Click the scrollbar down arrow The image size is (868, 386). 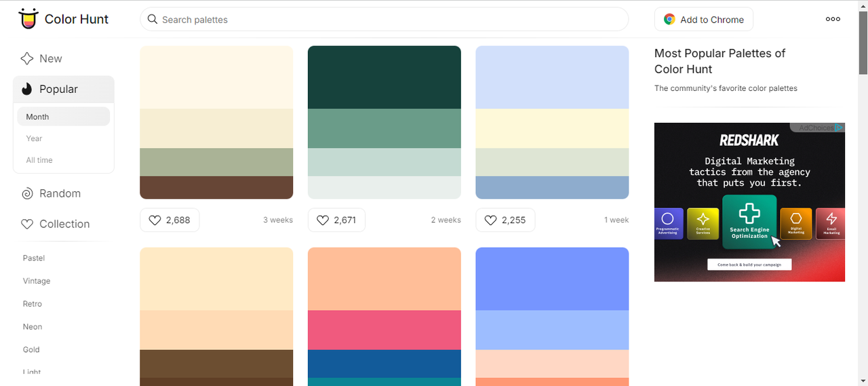point(863,380)
